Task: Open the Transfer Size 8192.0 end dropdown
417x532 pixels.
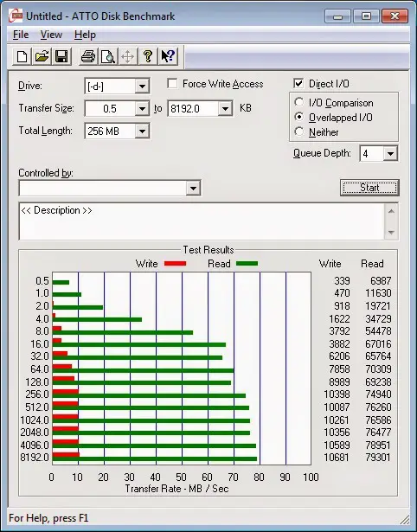Action: tap(225, 109)
